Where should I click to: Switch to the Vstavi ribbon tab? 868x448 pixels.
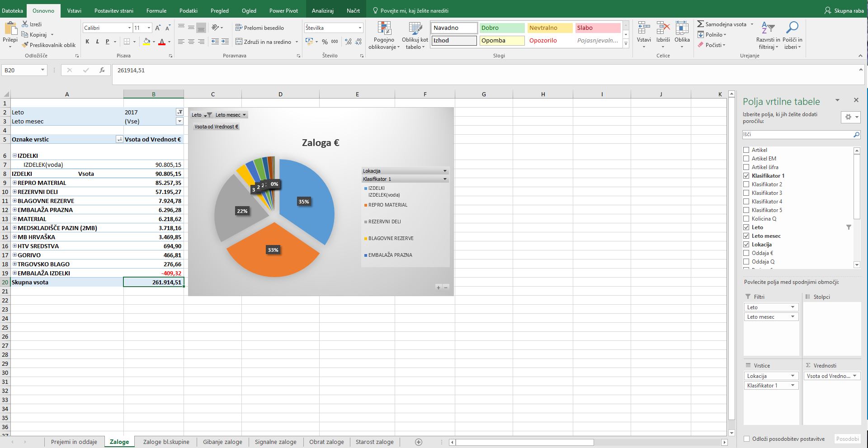tap(74, 11)
